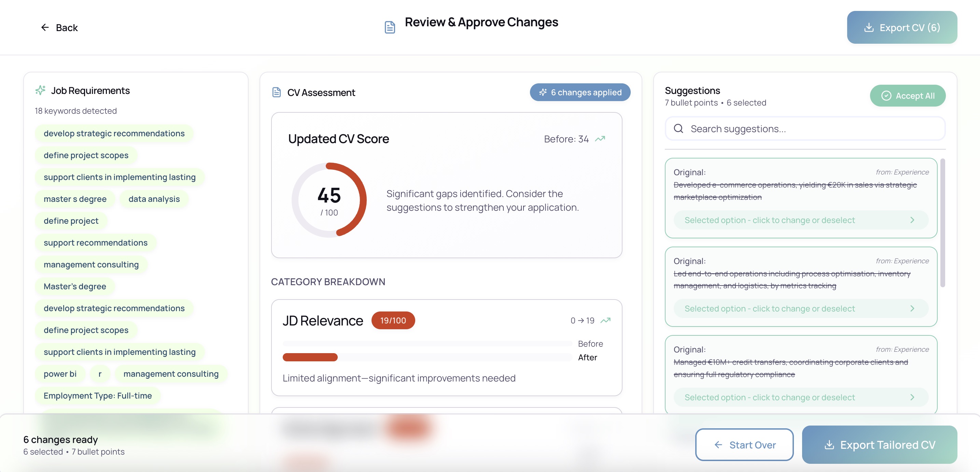Expand selected option for credit transfers bullet
The height and width of the screenshot is (472, 980).
point(800,397)
